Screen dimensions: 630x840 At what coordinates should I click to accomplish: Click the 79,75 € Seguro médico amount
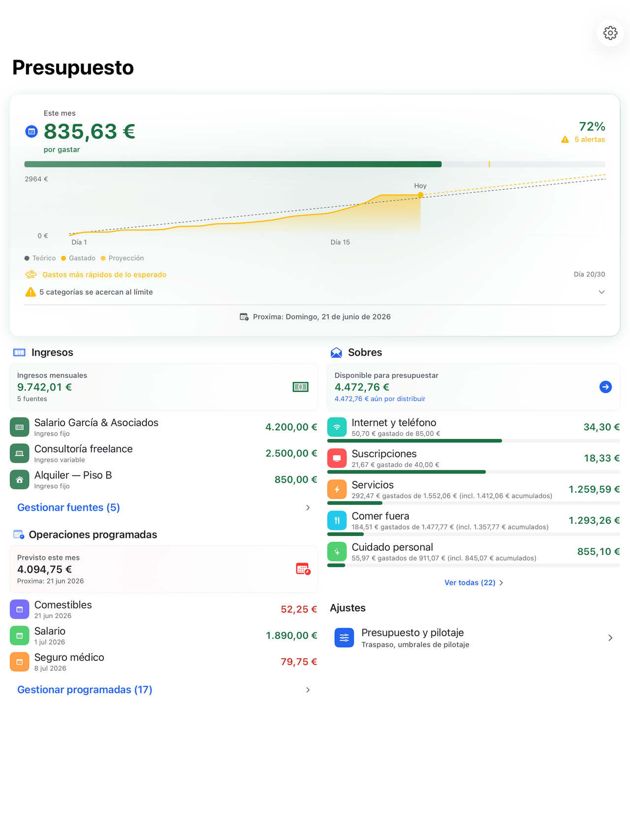point(299,662)
